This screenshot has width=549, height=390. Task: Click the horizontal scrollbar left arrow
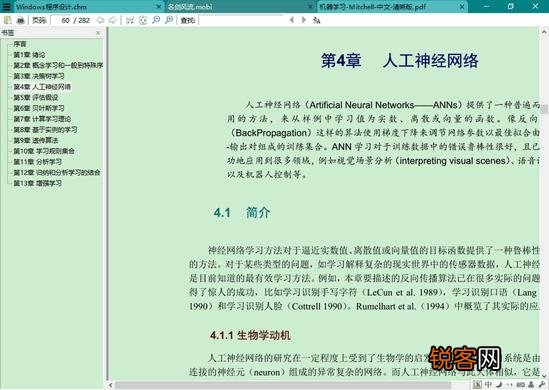click(111, 385)
